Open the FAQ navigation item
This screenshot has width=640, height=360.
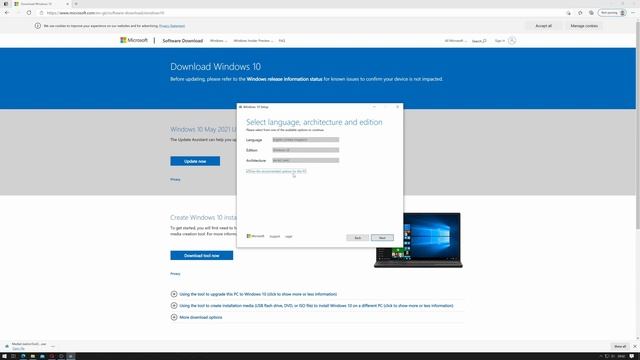coord(282,41)
